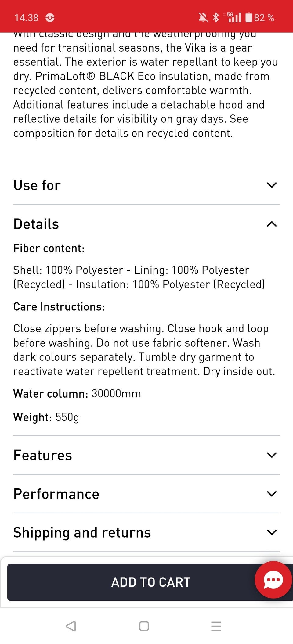Collapse the Details section chevron
The width and height of the screenshot is (293, 644).
tap(272, 224)
